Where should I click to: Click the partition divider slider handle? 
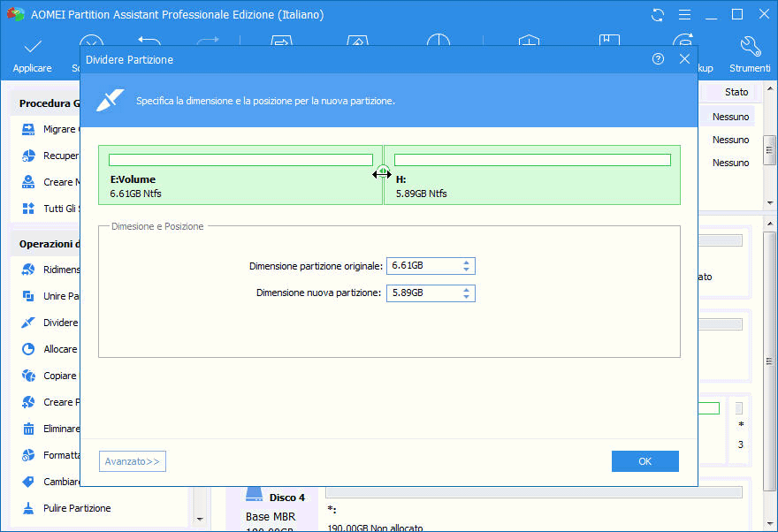[x=383, y=173]
